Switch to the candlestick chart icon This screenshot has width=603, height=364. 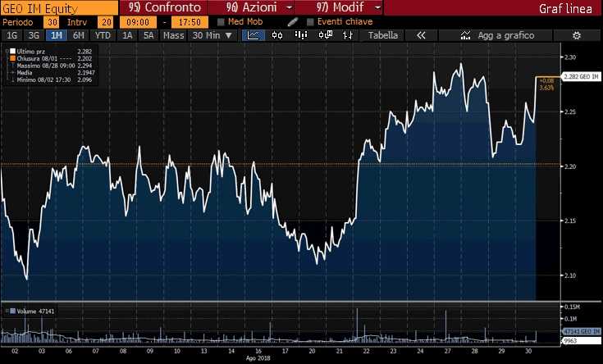277,35
